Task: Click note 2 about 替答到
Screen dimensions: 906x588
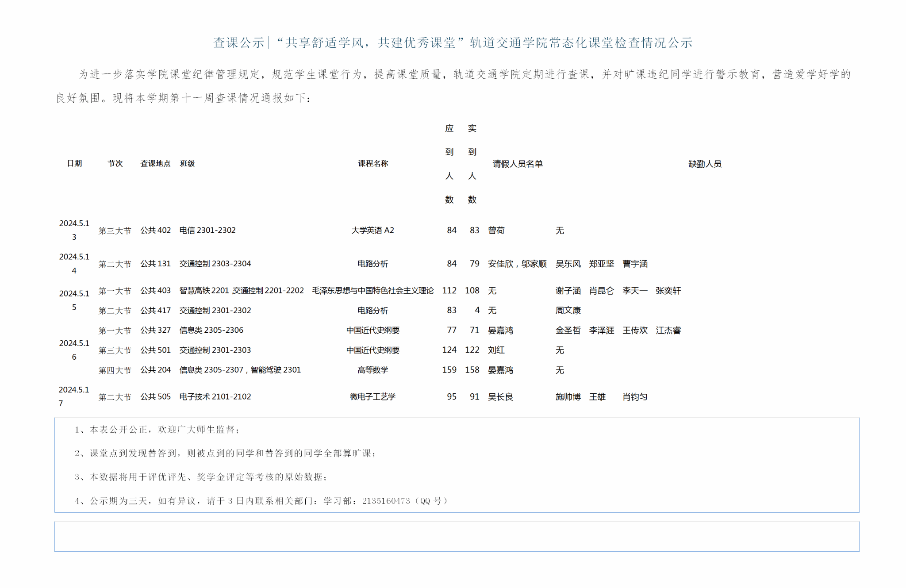Action: click(226, 453)
